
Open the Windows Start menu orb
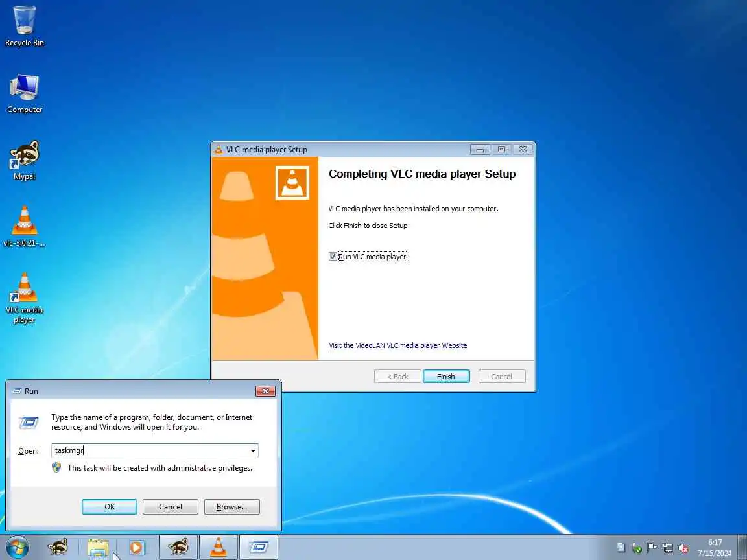(18, 547)
